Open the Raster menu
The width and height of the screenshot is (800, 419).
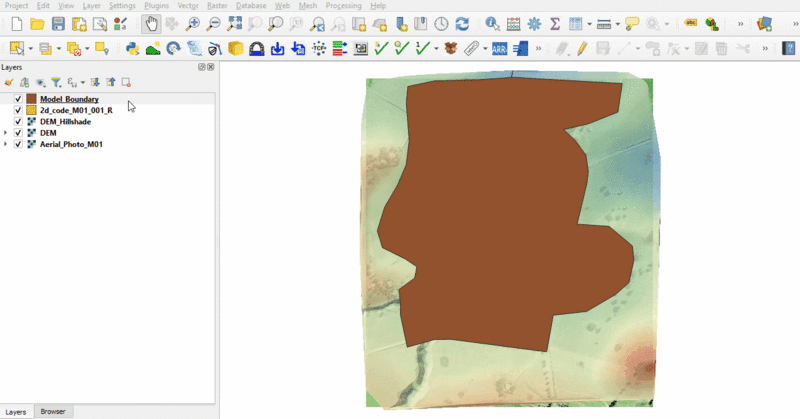[x=217, y=6]
